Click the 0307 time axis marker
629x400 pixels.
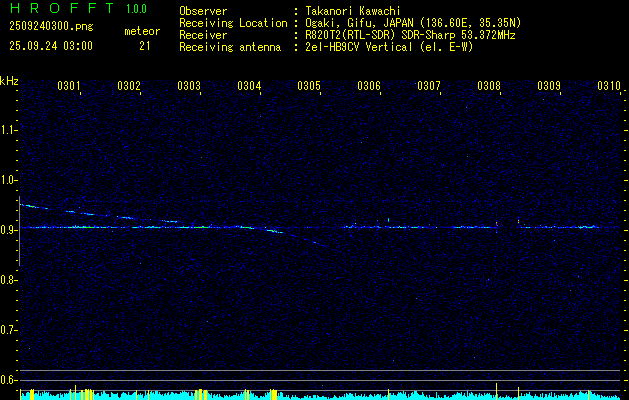coord(429,86)
